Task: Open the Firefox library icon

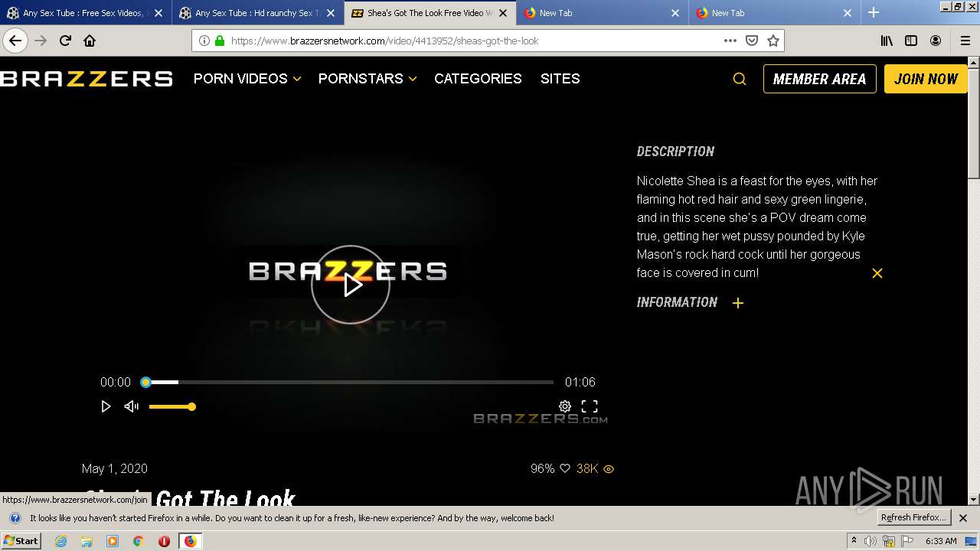Action: (x=887, y=41)
